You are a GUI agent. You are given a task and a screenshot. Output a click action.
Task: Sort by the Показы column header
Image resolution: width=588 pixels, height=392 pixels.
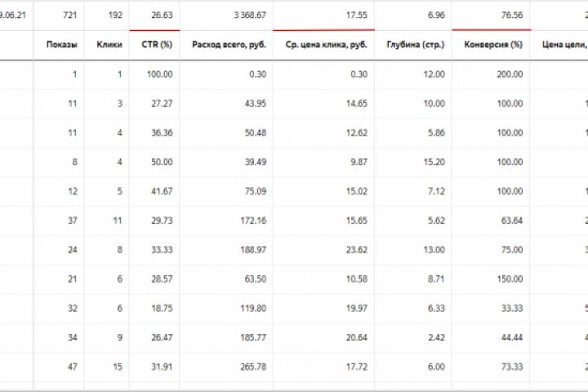tap(62, 45)
